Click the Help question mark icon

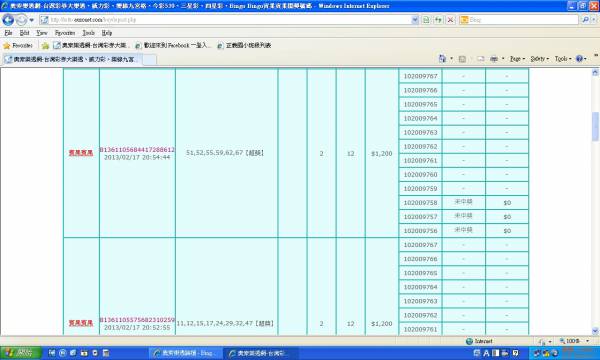pos(579,59)
